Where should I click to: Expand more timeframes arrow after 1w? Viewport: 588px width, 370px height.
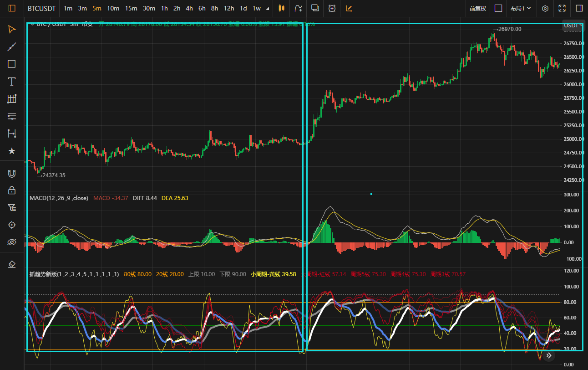pos(267,8)
